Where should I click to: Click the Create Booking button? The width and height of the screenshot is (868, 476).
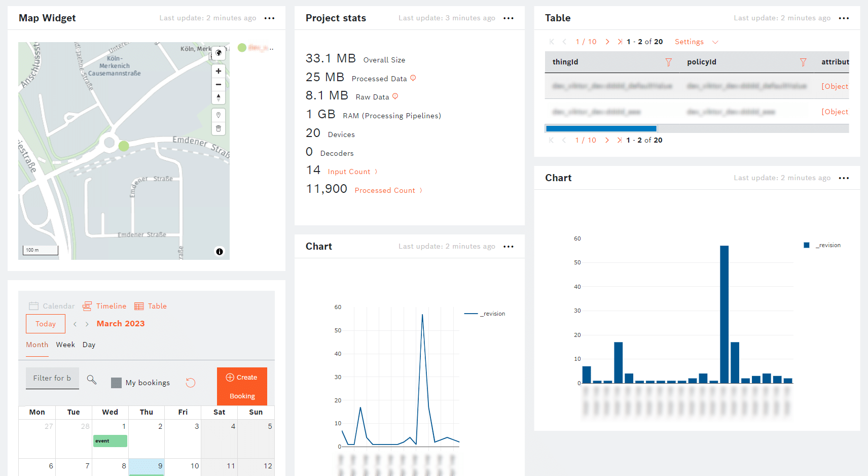[x=242, y=386]
